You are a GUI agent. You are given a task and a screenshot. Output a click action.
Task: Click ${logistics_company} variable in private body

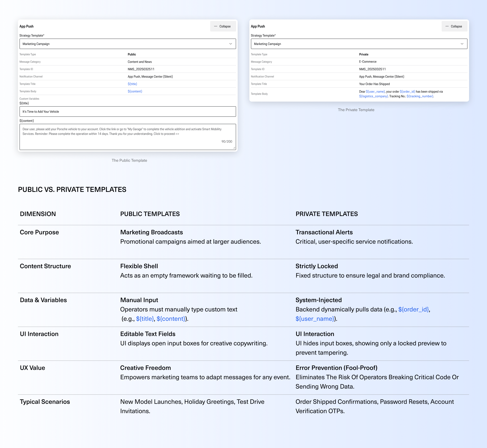coord(373,96)
